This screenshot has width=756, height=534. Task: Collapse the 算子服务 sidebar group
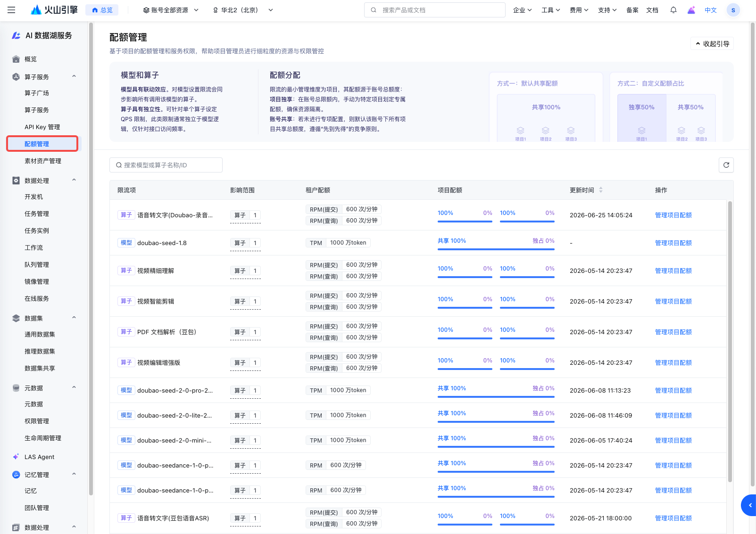[x=74, y=76]
